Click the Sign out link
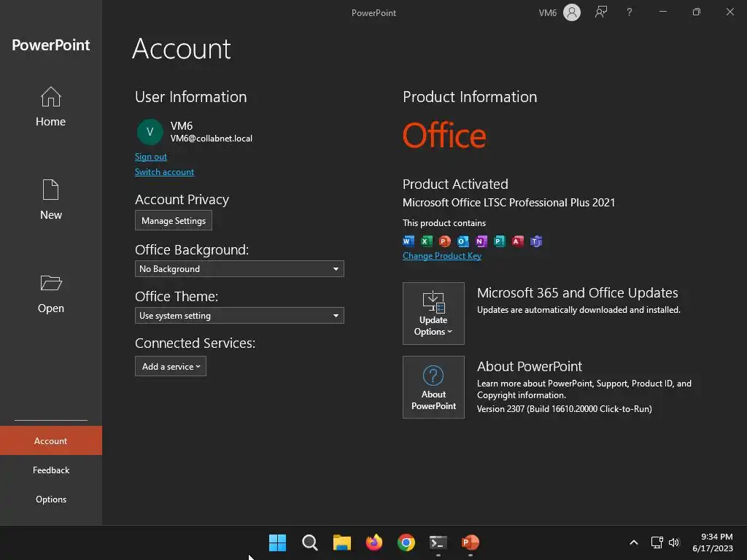This screenshot has height=560, width=747. click(x=150, y=157)
